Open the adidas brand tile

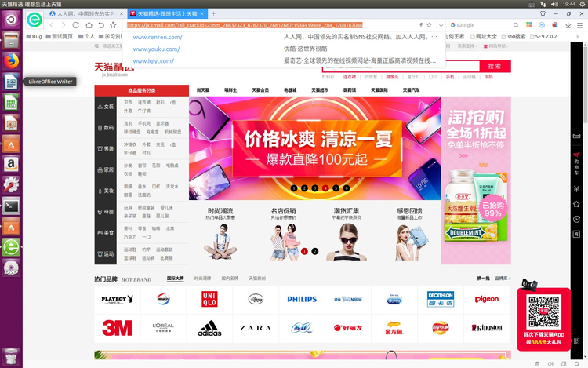[209, 328]
